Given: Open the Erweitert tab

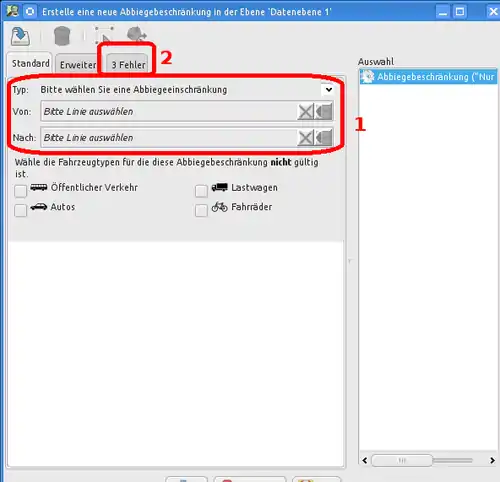Looking at the screenshot, I should [78, 65].
